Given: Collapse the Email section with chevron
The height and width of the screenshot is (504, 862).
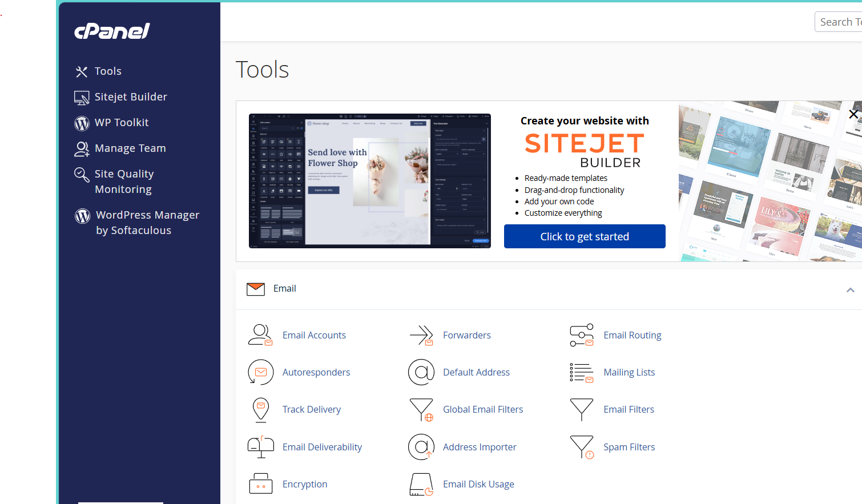Looking at the screenshot, I should click(850, 290).
